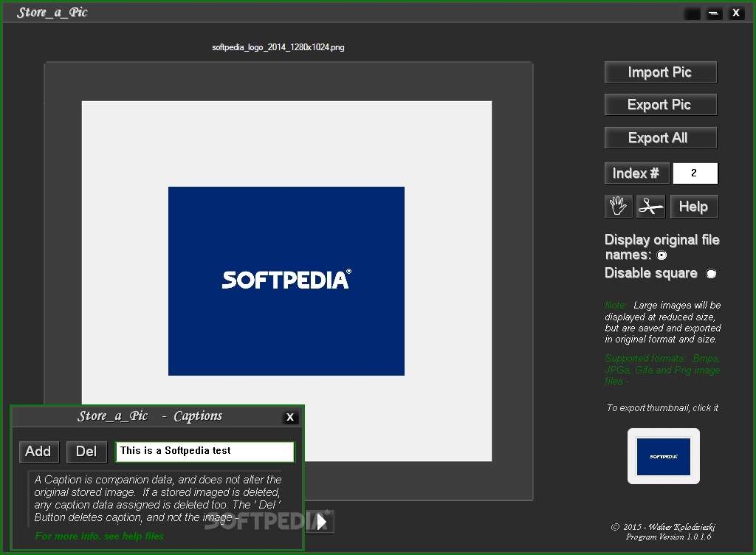Screen dimensions: 756x555
Task: Click 'For more info, see help files' text
Action: tap(100, 537)
